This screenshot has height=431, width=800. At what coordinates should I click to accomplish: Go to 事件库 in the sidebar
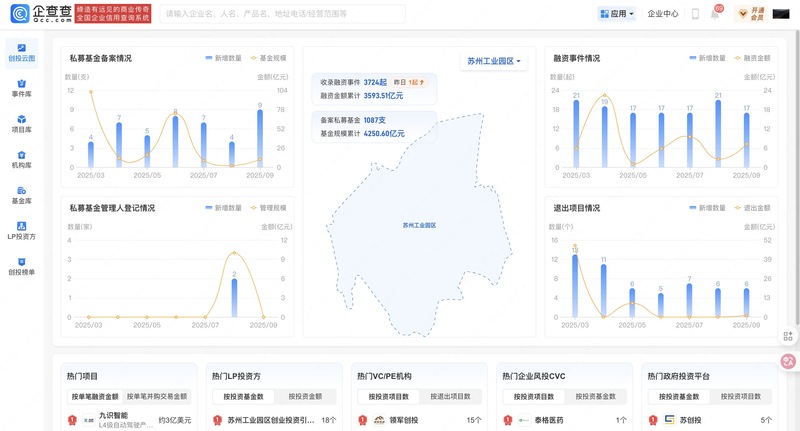tap(21, 88)
